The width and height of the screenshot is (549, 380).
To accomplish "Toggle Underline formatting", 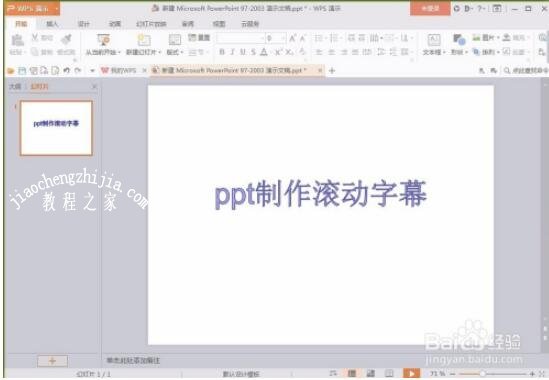I will [243, 52].
